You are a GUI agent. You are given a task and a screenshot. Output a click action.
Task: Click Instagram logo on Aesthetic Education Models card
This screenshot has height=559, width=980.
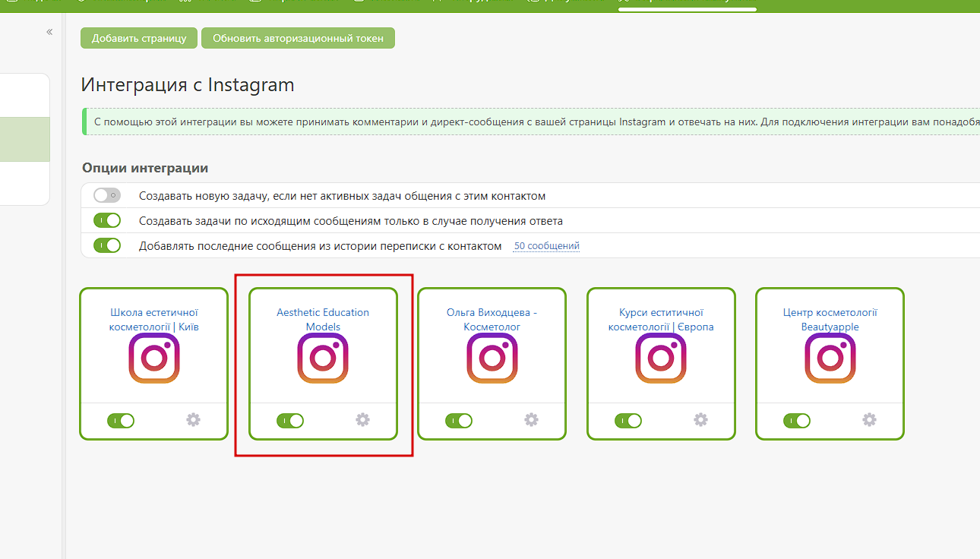(323, 358)
